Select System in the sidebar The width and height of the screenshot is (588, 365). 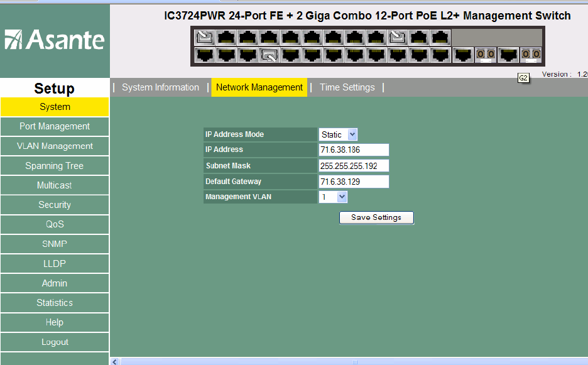point(55,107)
